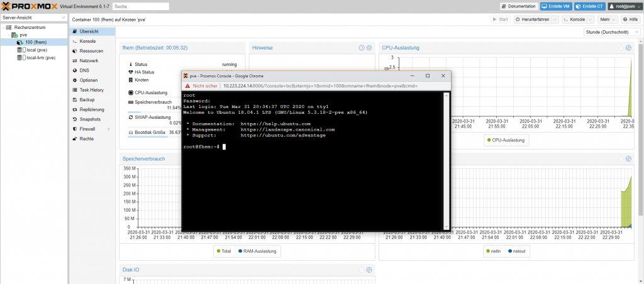The image size is (644, 284).
Task: Click Erstelle CT button
Action: [589, 6]
